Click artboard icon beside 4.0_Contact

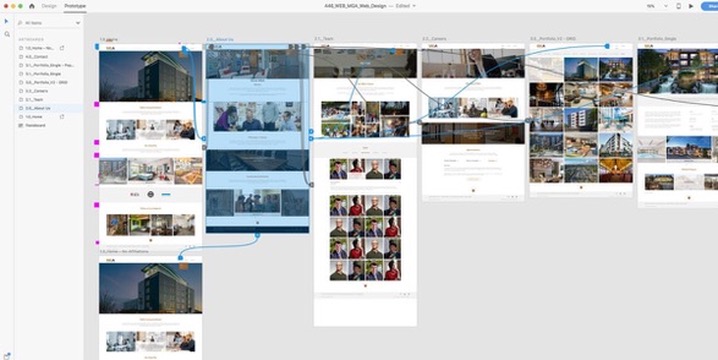coord(21,56)
